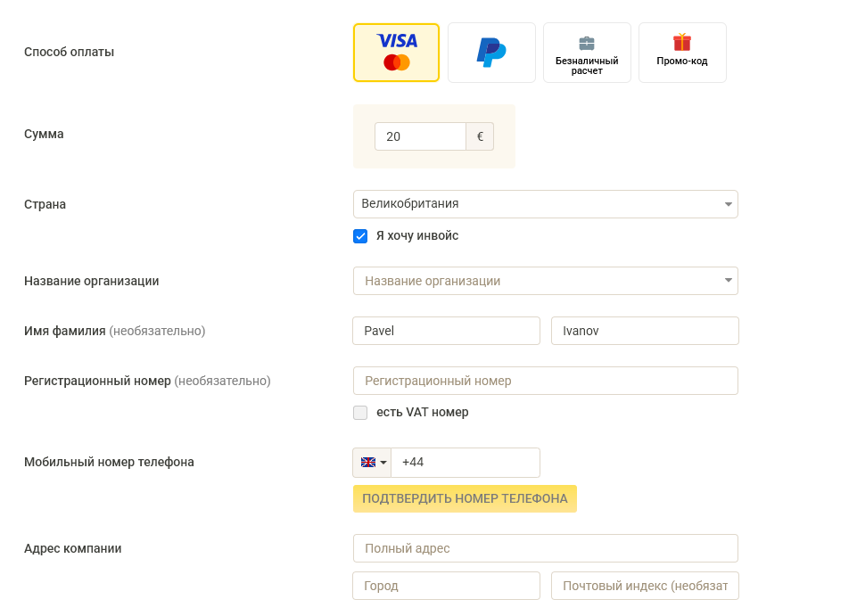Click the UK flag in phone field
Viewport: 857px width, 616px height.
pos(368,463)
